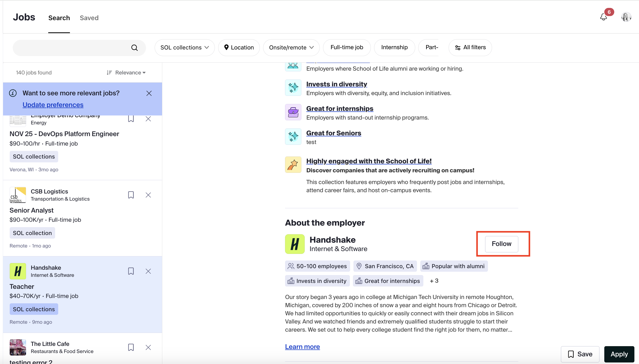Open the Location filter
Screen dimensions: 639x364
239,48
